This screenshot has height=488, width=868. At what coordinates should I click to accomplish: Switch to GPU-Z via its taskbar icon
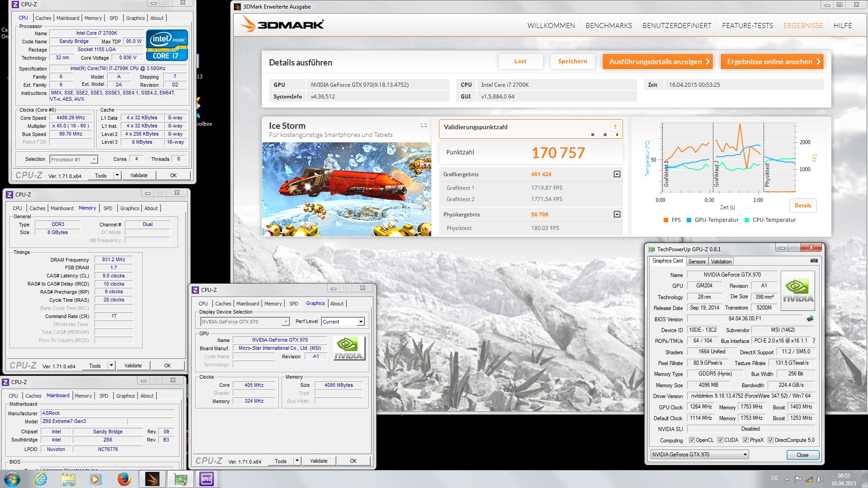(x=180, y=479)
